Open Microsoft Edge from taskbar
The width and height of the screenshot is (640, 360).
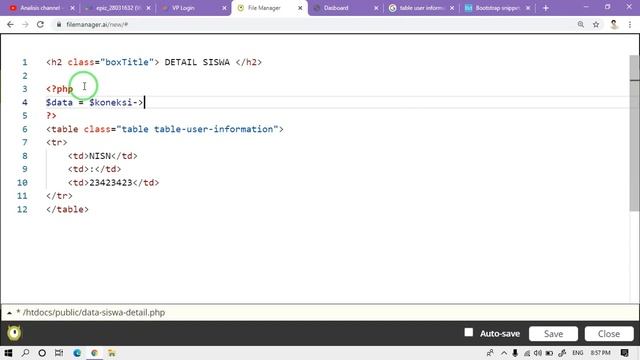pyautogui.click(x=77, y=353)
